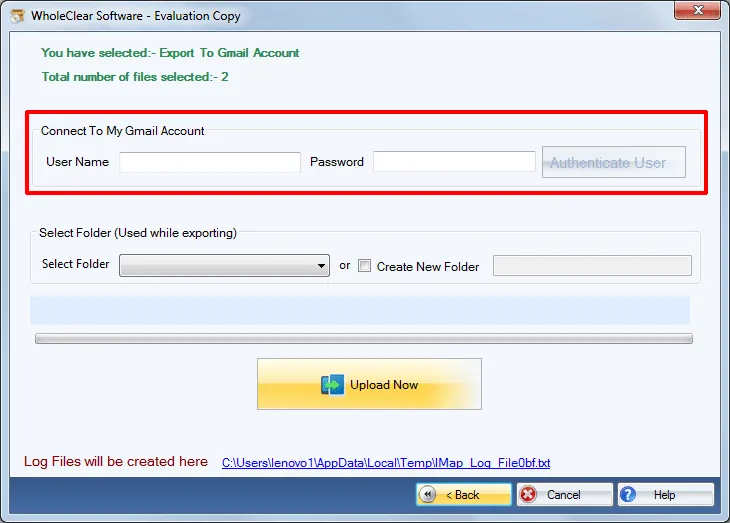Open Help with the Help button
The height and width of the screenshot is (523, 730).
(666, 495)
